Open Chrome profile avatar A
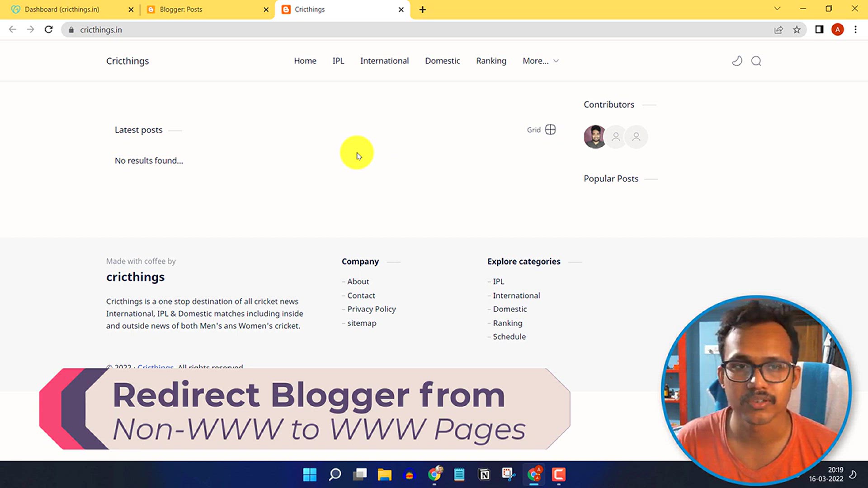 tap(838, 30)
